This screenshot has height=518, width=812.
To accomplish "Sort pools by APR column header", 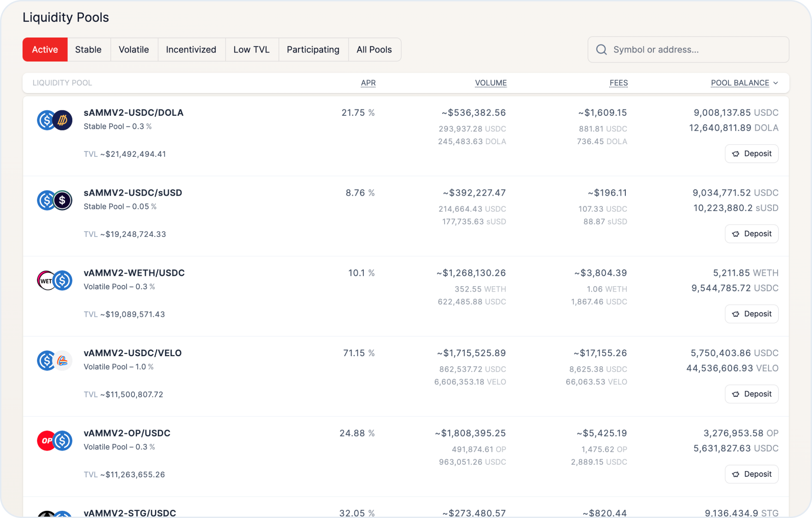I will click(368, 83).
